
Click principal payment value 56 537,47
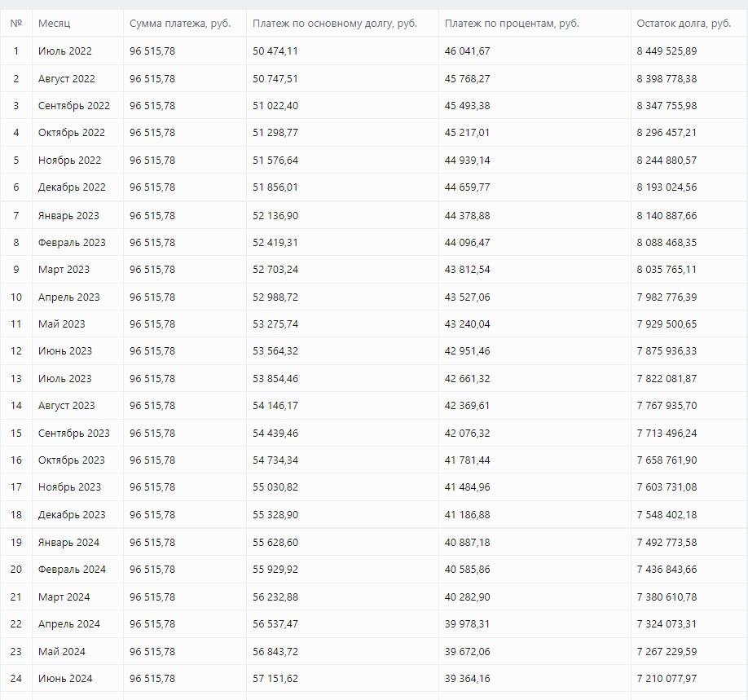[x=275, y=624]
